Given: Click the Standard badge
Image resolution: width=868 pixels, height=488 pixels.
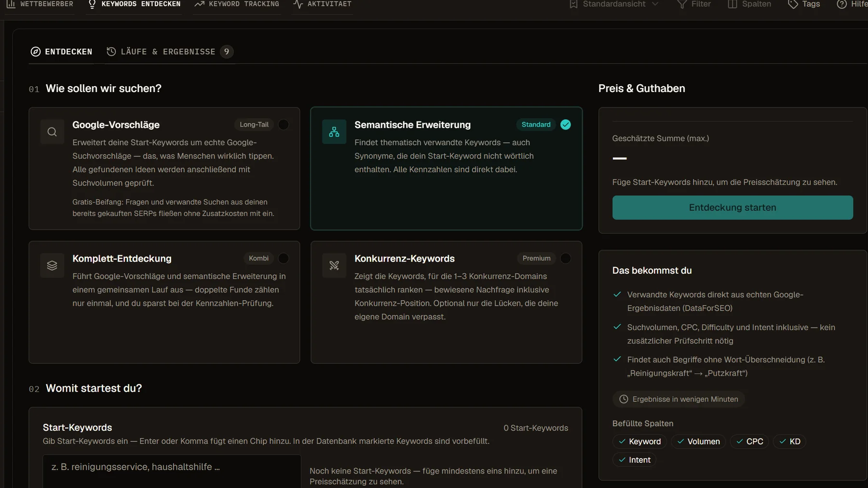Looking at the screenshot, I should tap(536, 125).
